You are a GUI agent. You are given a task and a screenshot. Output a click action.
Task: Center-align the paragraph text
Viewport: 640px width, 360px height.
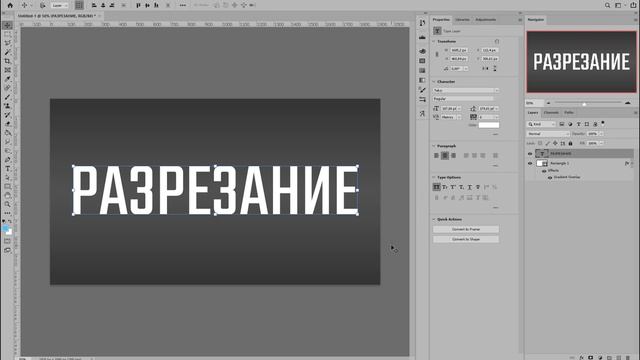coord(445,156)
